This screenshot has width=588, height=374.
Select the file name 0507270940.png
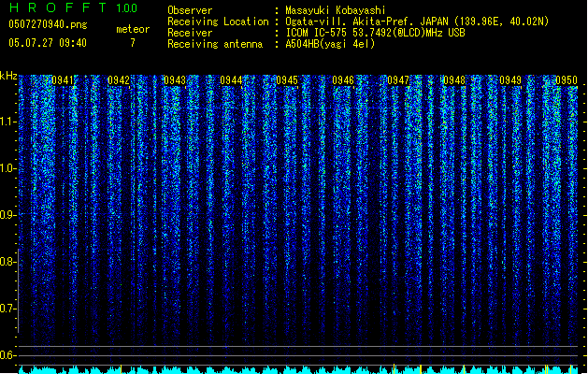[48, 24]
